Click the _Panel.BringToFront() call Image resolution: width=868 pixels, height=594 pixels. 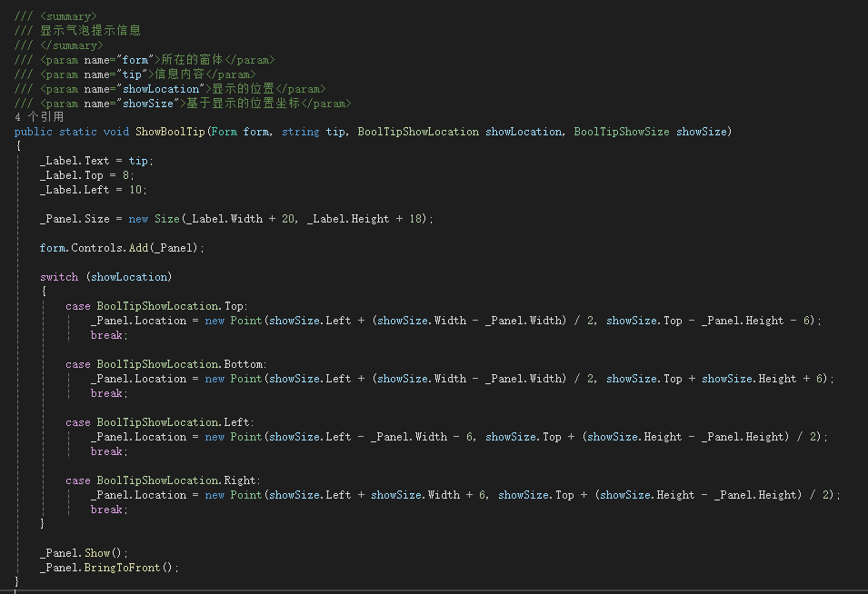[x=109, y=568]
